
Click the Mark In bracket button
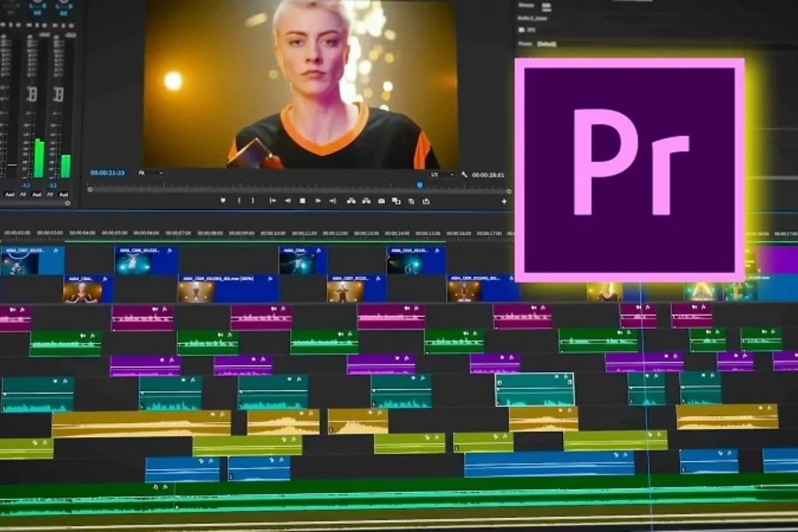(x=239, y=201)
